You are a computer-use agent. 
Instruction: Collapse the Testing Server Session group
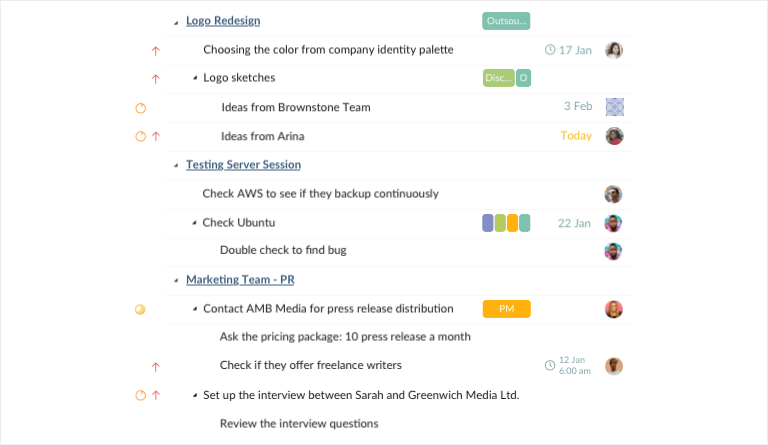(x=176, y=165)
